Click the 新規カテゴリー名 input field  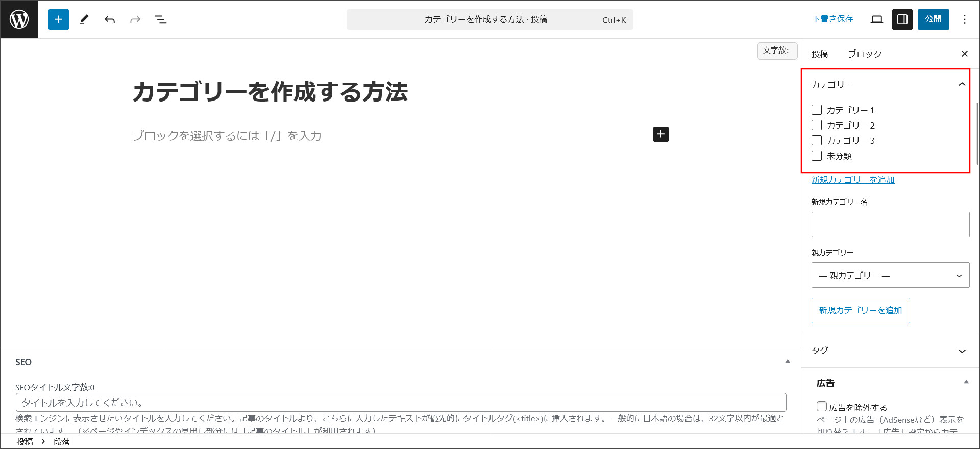coord(890,224)
